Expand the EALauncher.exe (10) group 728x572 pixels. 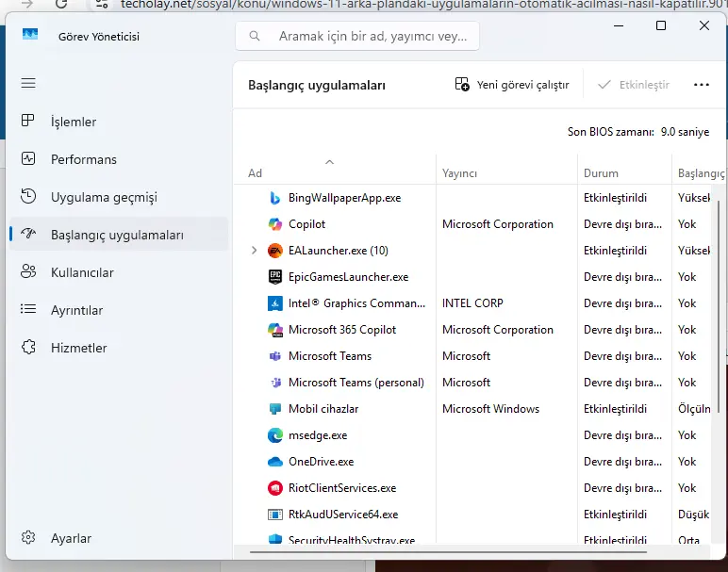[254, 251]
